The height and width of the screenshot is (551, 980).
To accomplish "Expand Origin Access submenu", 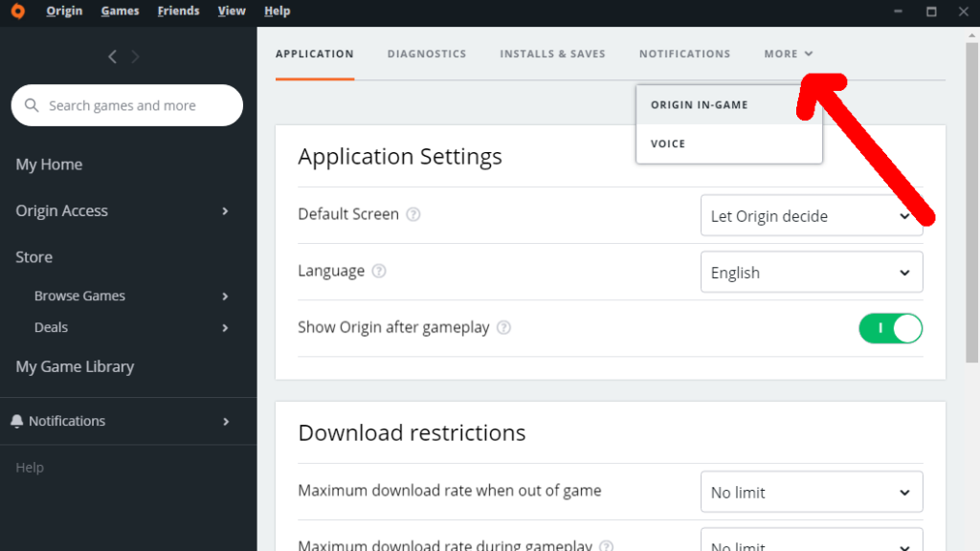I will point(226,211).
